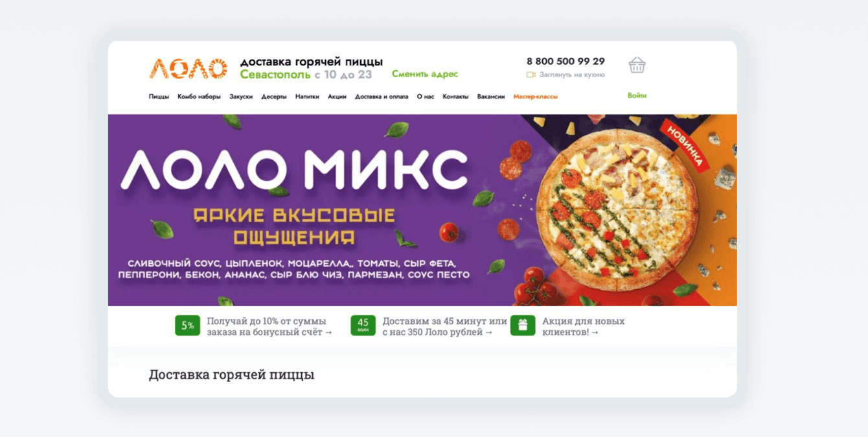This screenshot has width=868, height=437.
Task: Select Напитки in the navigation
Action: 307,97
